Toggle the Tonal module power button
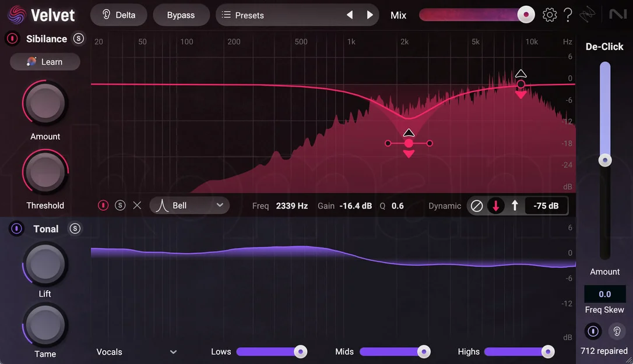The width and height of the screenshot is (633, 364). coord(16,228)
